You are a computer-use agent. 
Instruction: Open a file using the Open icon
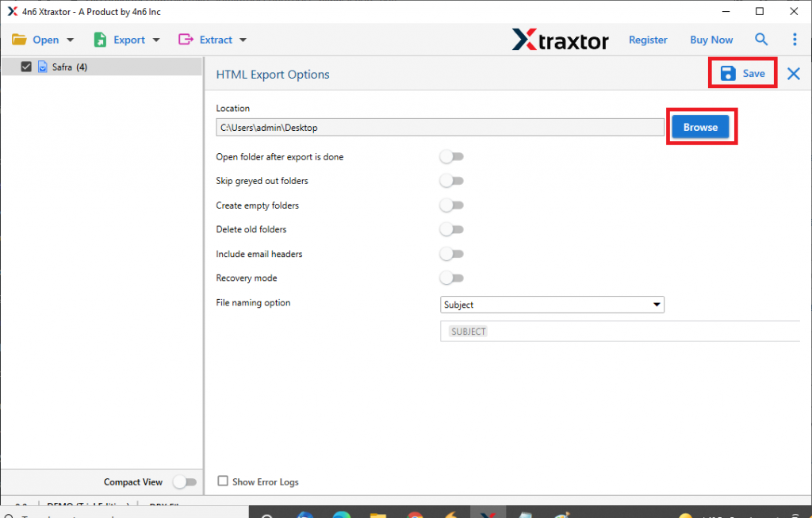tap(20, 39)
